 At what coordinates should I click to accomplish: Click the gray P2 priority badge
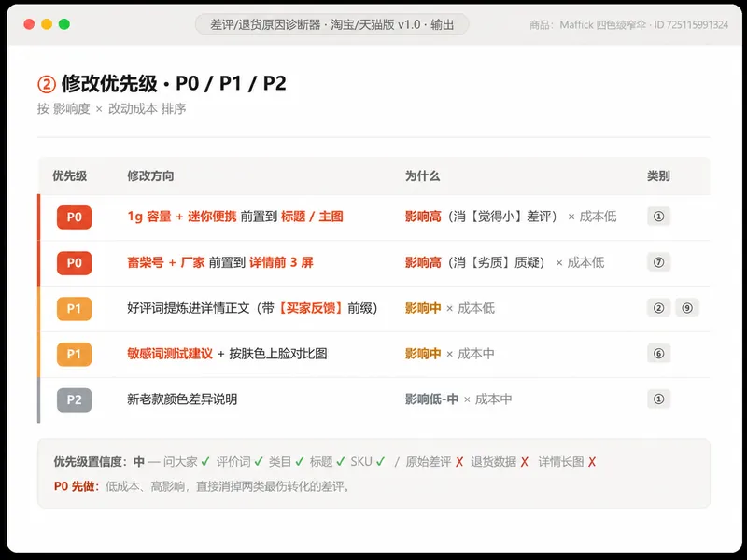pyautogui.click(x=74, y=400)
